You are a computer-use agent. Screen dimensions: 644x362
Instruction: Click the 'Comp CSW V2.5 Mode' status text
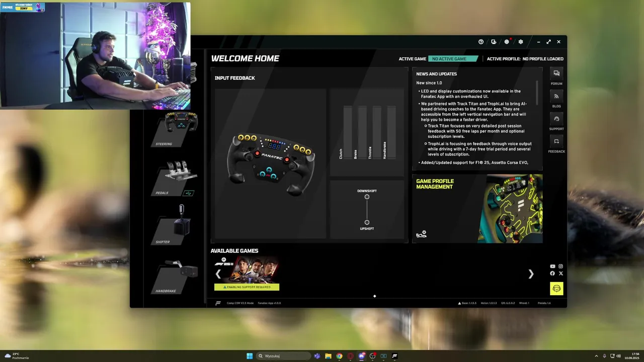(x=240, y=303)
